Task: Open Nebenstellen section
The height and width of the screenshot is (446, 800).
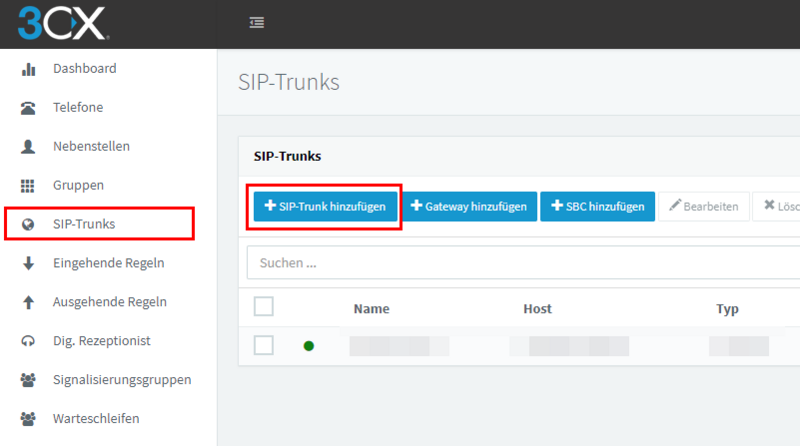Action: click(x=91, y=146)
